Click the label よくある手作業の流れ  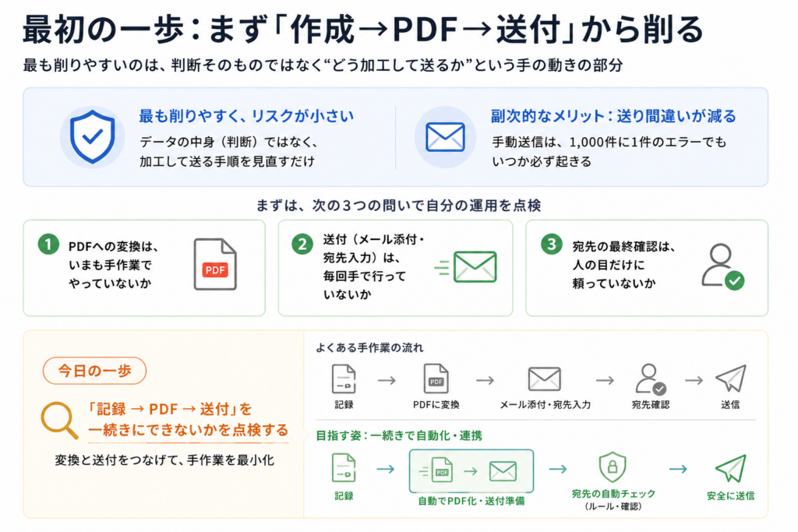369,348
